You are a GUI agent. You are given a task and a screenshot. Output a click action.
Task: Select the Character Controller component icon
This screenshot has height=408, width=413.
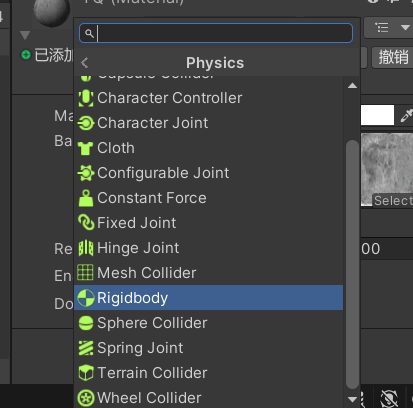86,98
